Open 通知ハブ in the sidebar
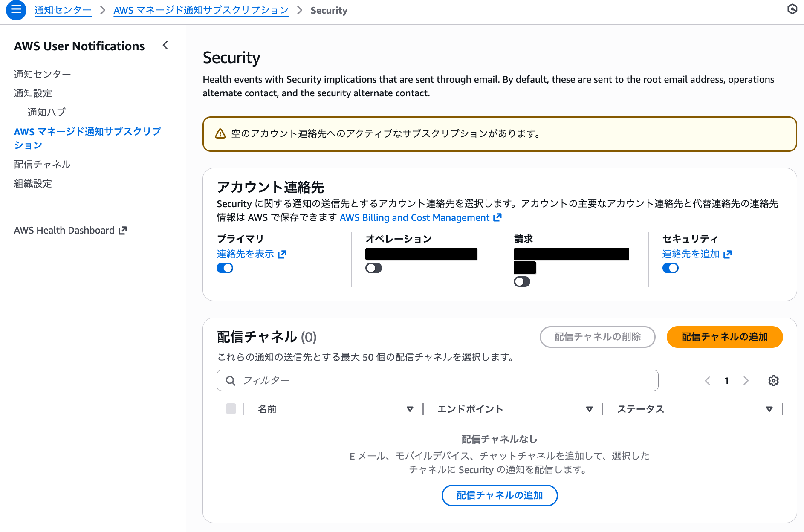Screen dimensions: 804x532 (x=46, y=112)
